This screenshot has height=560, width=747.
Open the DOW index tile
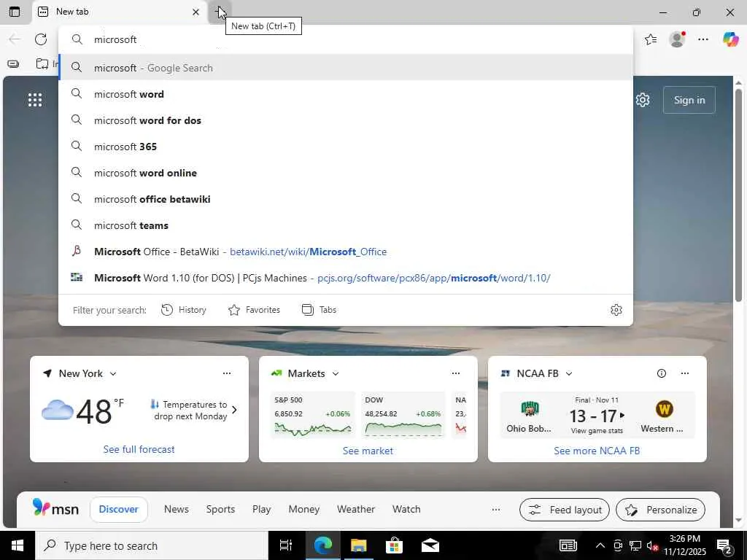(403, 415)
